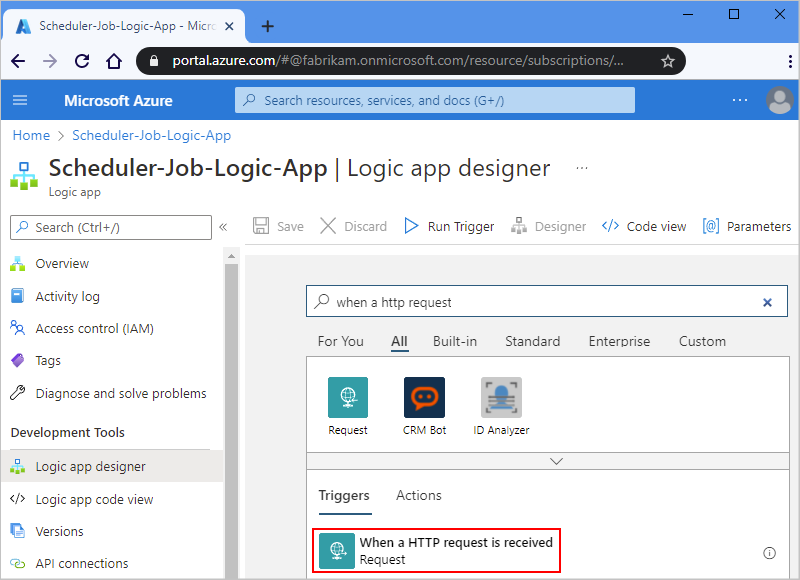The height and width of the screenshot is (580, 800).
Task: Expand the connectors list chevron
Action: (557, 461)
